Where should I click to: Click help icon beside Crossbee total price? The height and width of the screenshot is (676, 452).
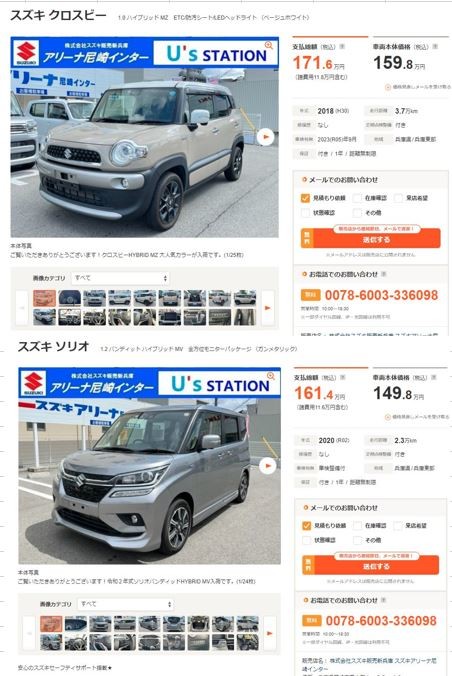[342, 46]
